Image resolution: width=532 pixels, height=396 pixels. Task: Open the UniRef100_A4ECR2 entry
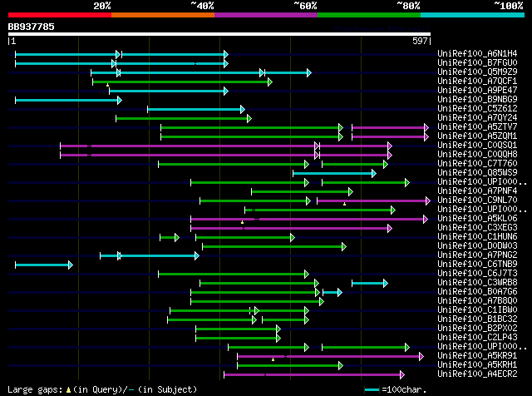pos(477,374)
